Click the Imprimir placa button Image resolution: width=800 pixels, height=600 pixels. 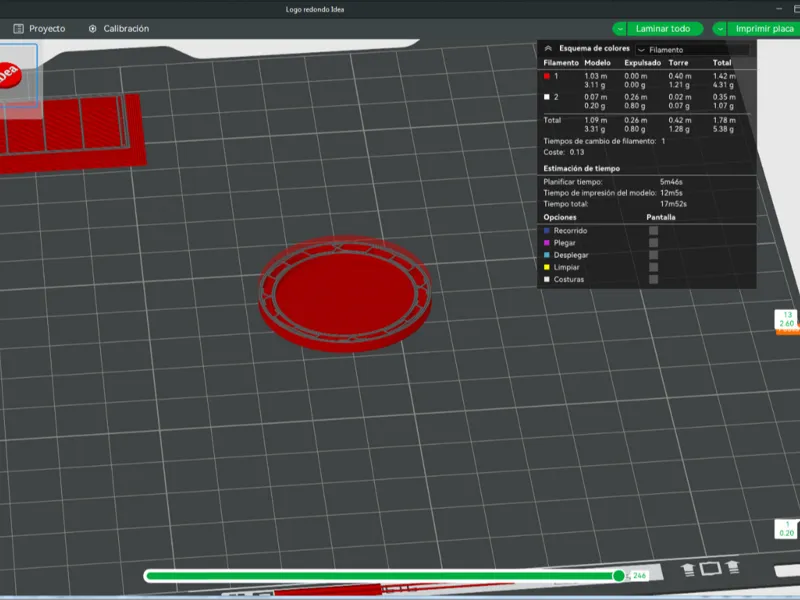point(764,29)
